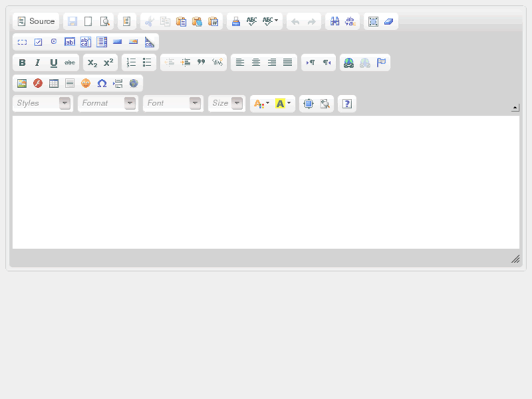Click Increase Indent icon
532x399 pixels.
tap(186, 63)
